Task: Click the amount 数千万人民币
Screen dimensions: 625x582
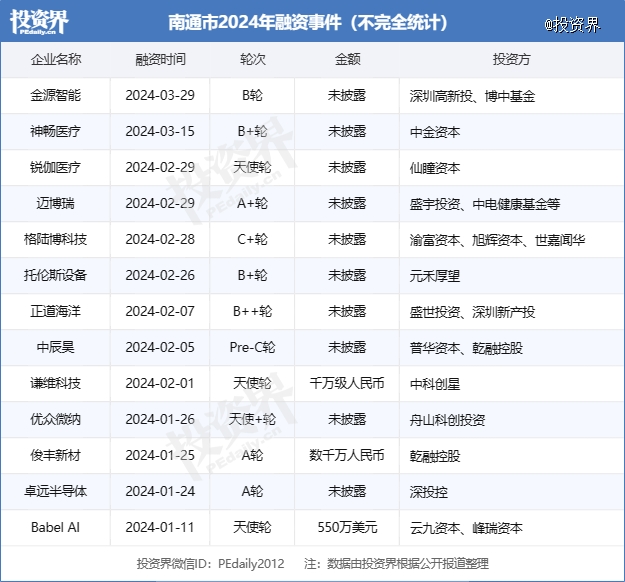Action: pyautogui.click(x=347, y=455)
